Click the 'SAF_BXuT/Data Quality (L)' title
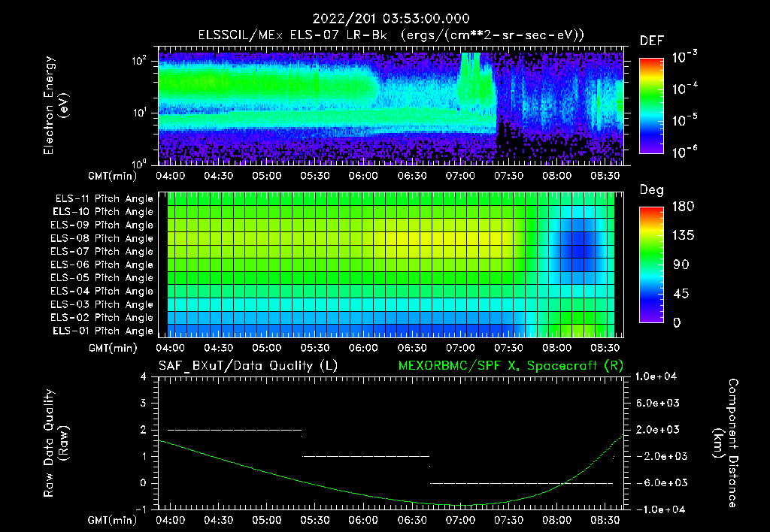 coord(248,366)
